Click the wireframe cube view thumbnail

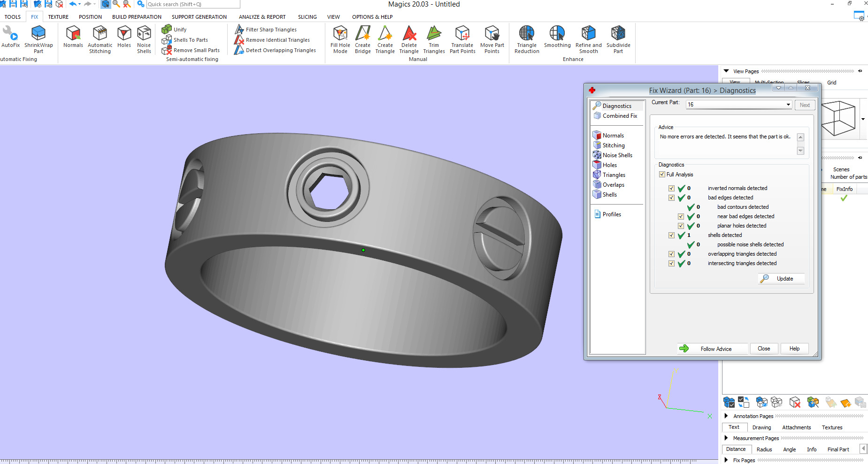838,119
